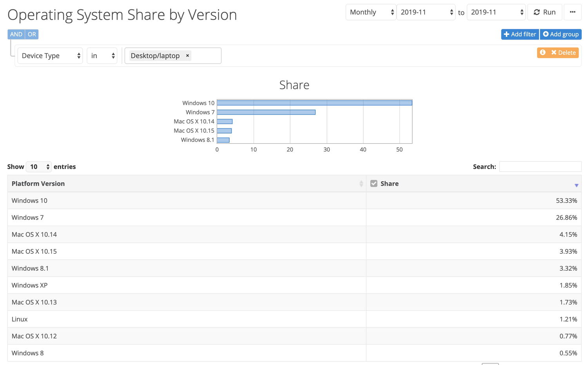This screenshot has width=588, height=365.
Task: Click the end date 2019-11 stepper arrows
Action: tap(521, 12)
